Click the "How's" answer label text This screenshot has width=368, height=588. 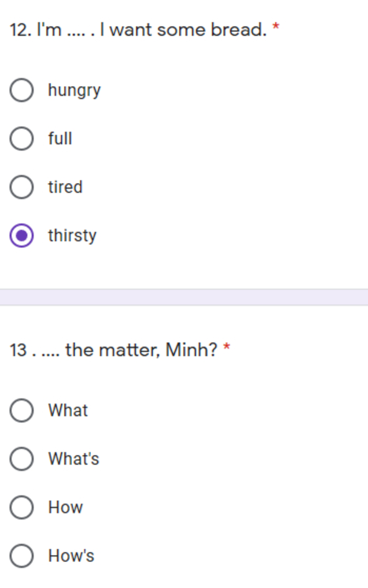tap(71, 556)
